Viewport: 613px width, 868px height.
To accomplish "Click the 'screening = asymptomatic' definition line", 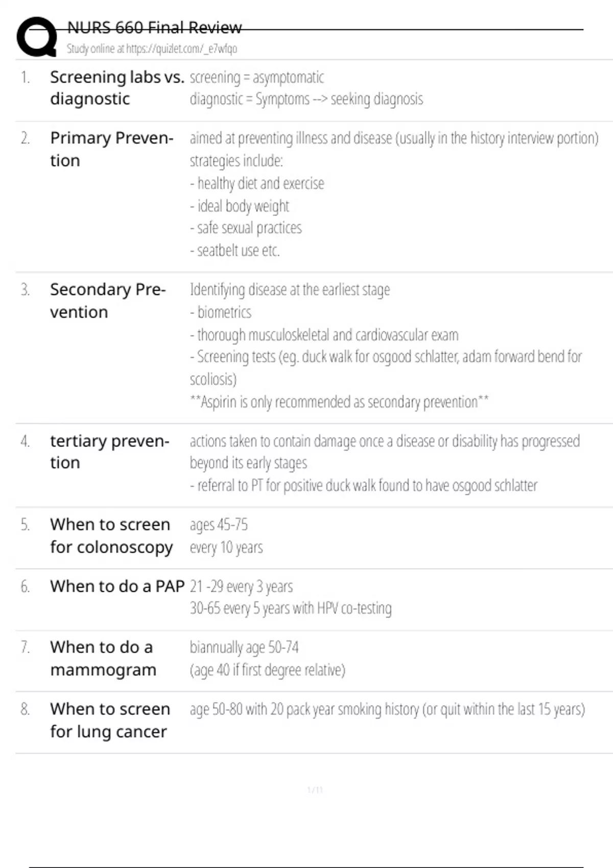I will [x=256, y=78].
